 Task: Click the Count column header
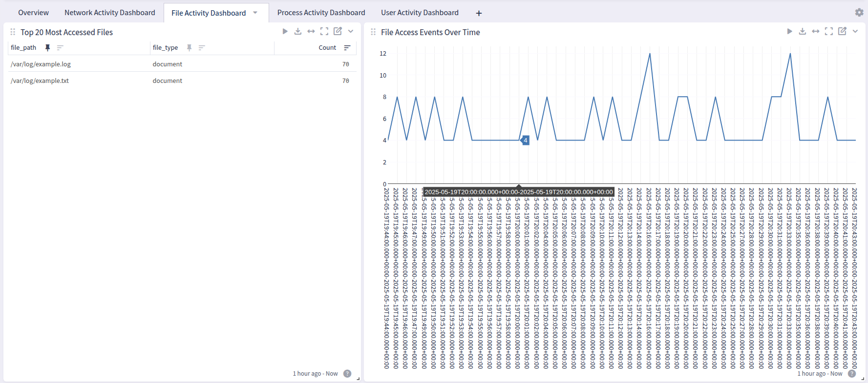pyautogui.click(x=327, y=47)
